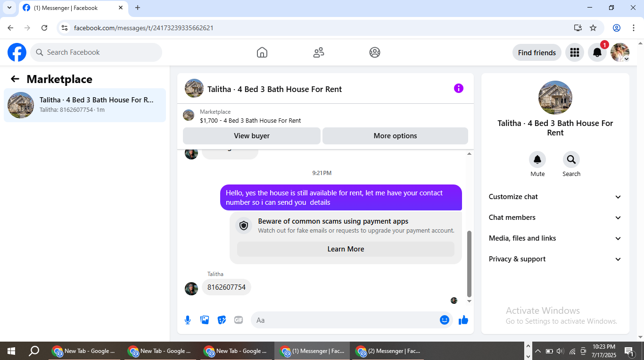Switch to (1) Messenger taskbar window

313,351
